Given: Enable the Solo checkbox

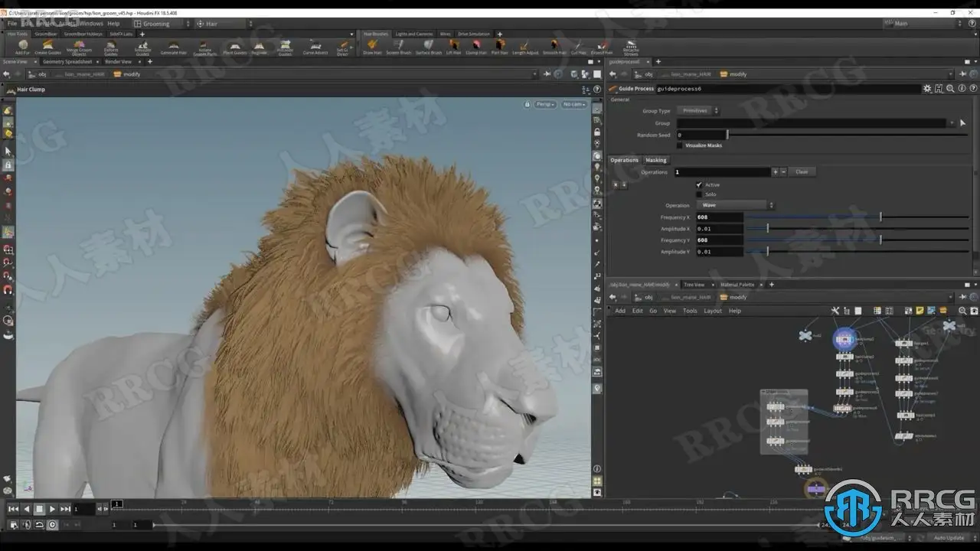Looking at the screenshot, I should [699, 194].
